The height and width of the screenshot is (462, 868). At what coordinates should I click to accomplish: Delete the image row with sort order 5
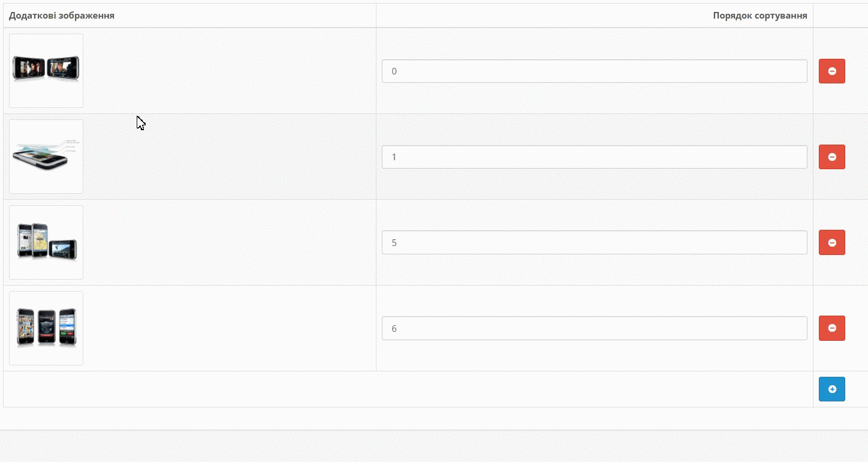[831, 242]
